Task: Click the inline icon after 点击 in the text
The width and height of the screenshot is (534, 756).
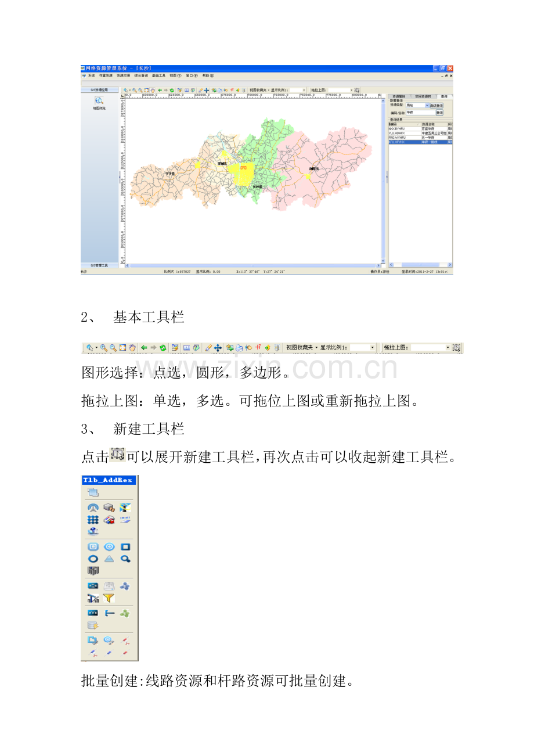Action: (x=118, y=455)
